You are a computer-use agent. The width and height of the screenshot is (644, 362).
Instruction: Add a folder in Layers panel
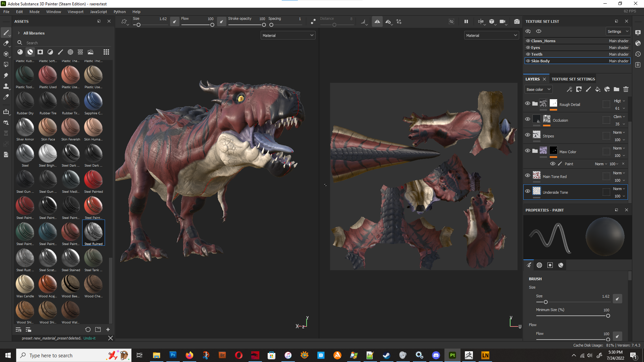tap(616, 89)
